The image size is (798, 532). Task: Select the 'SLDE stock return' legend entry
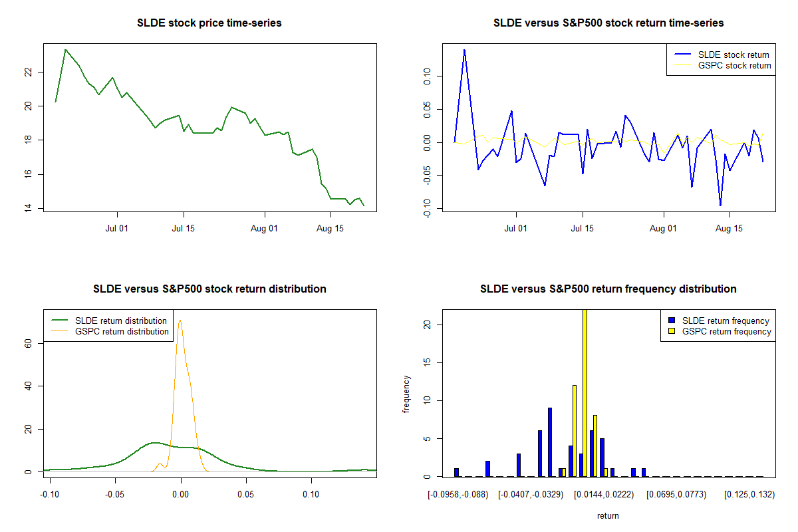click(733, 55)
